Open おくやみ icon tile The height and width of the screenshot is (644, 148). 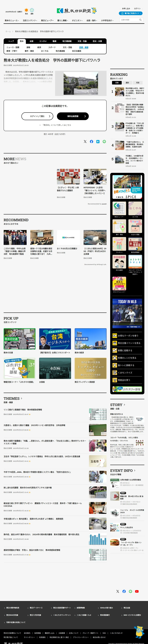click(x=135, y=208)
